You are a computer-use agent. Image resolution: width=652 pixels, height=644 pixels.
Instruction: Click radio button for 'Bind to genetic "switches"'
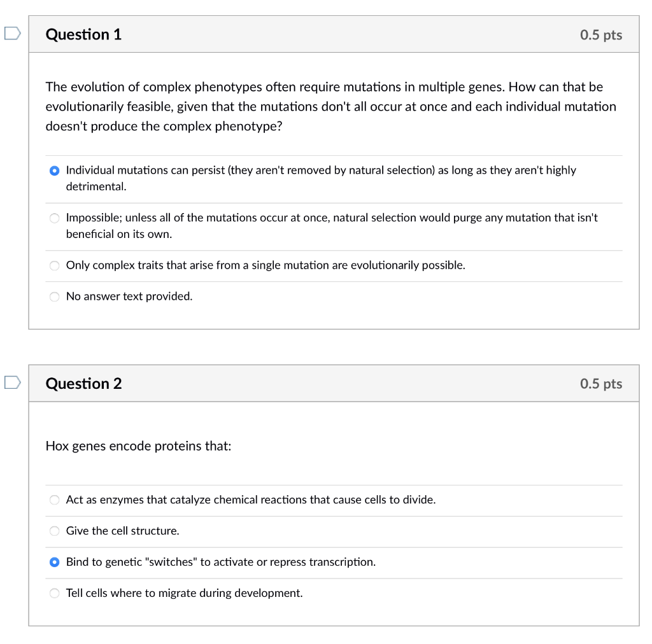(x=55, y=563)
